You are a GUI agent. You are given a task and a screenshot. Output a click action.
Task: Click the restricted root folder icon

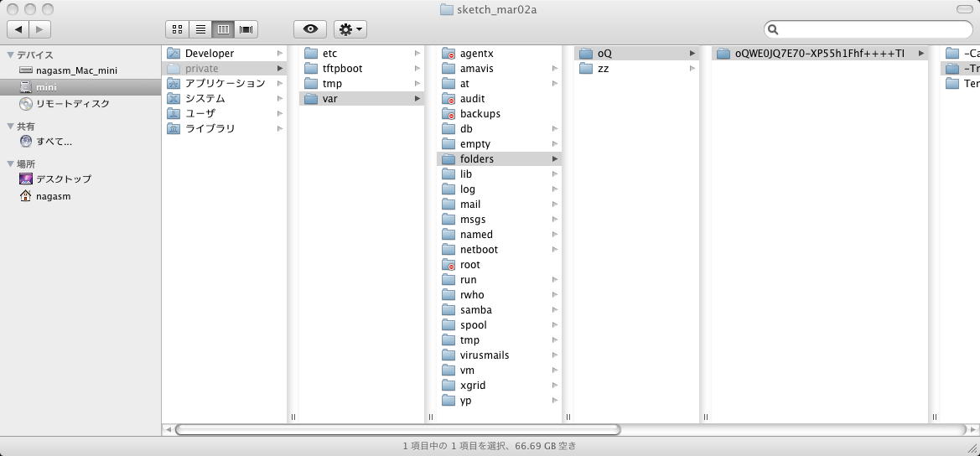click(449, 264)
